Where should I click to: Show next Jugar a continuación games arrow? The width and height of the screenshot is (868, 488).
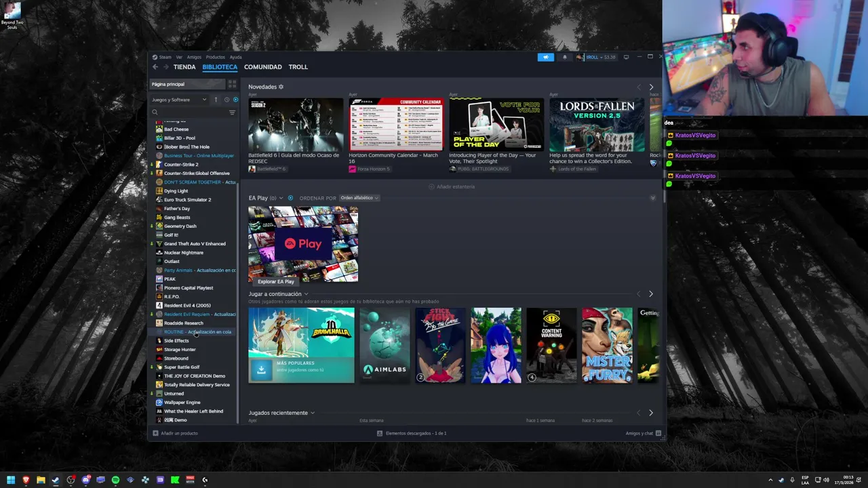[x=651, y=294]
